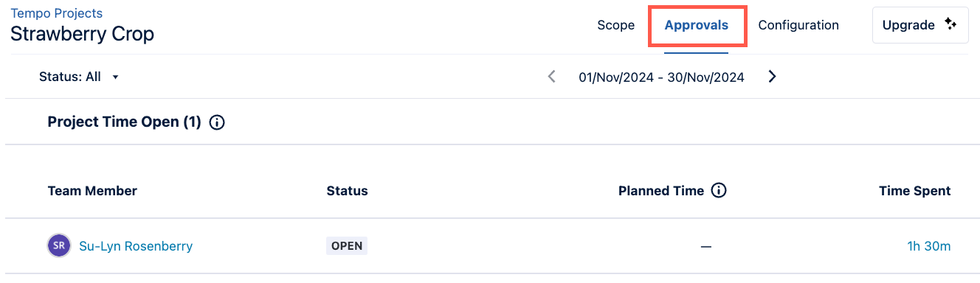Click the Status dropdown arrow
The image size is (980, 283).
tap(116, 77)
